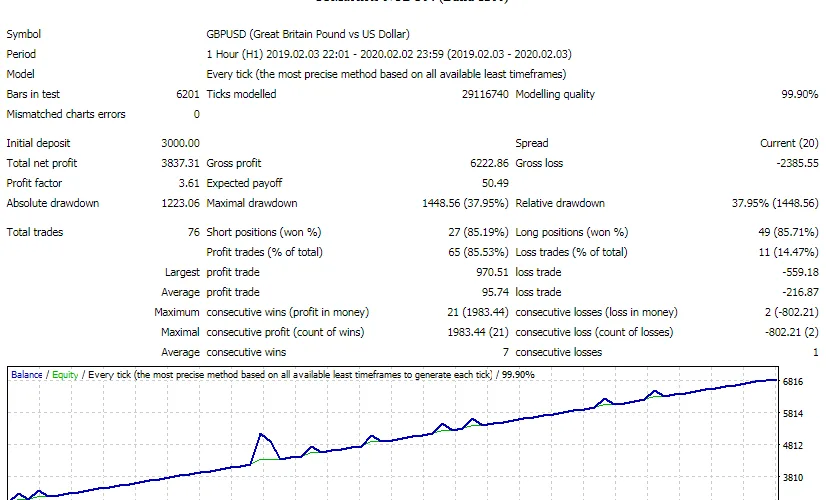This screenshot has width=826, height=500.
Task: Click the GBPUSD symbol description text
Action: (308, 34)
